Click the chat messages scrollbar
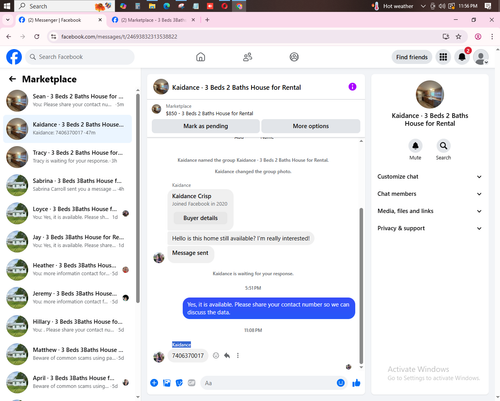Viewport: 500px width, 401px height. point(361,286)
